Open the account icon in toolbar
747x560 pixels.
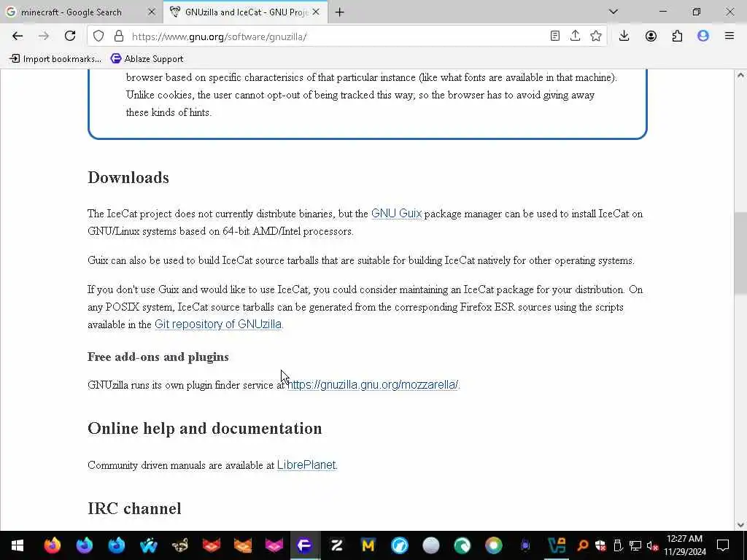[651, 36]
